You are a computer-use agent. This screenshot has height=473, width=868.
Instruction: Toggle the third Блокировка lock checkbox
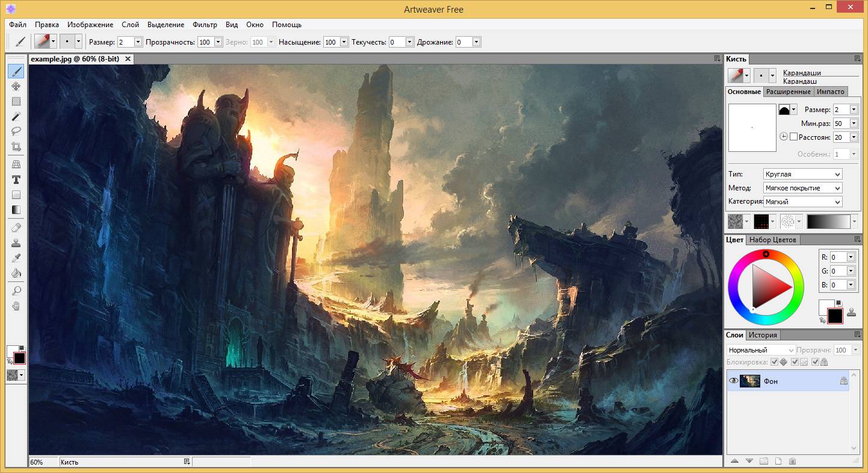tap(815, 362)
